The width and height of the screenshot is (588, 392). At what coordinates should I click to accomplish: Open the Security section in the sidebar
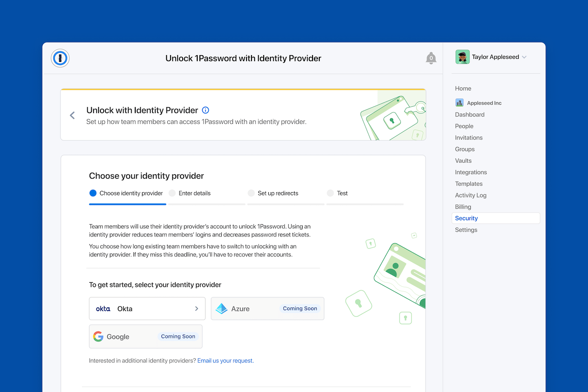coord(466,218)
